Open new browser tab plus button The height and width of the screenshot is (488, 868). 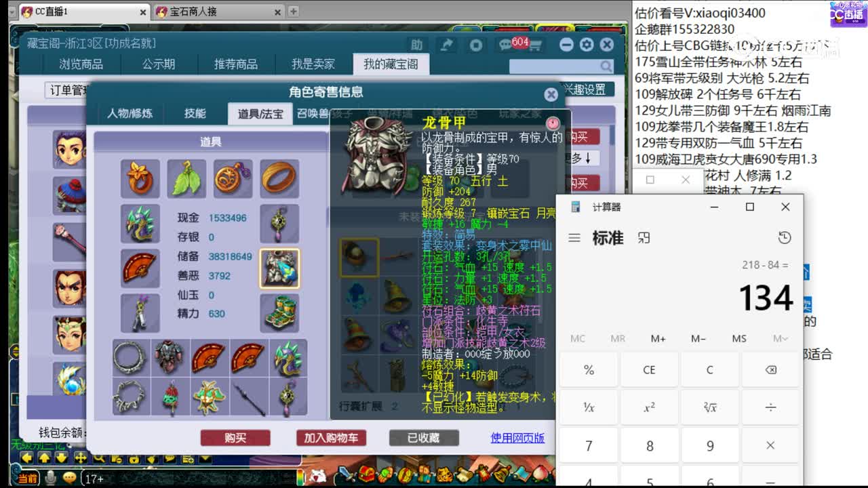coord(293,12)
